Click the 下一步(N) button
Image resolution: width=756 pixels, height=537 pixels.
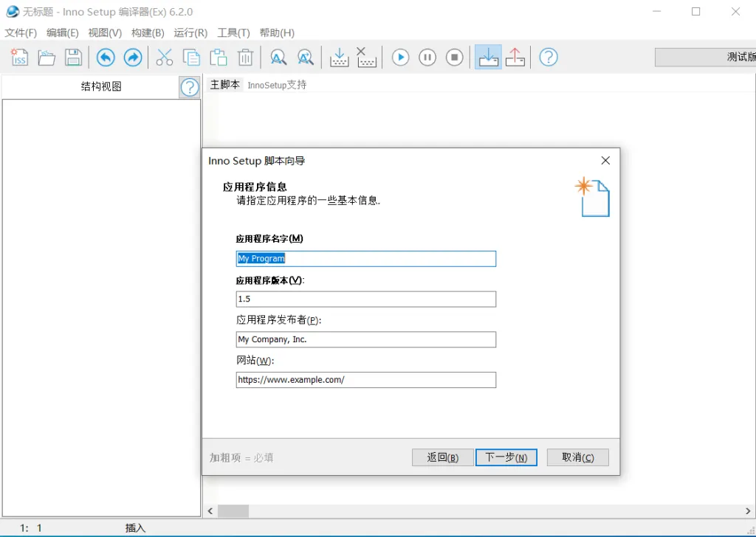506,457
